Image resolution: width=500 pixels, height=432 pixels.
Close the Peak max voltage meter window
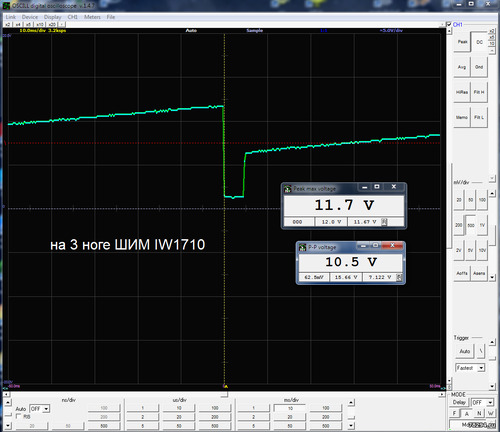(x=394, y=187)
